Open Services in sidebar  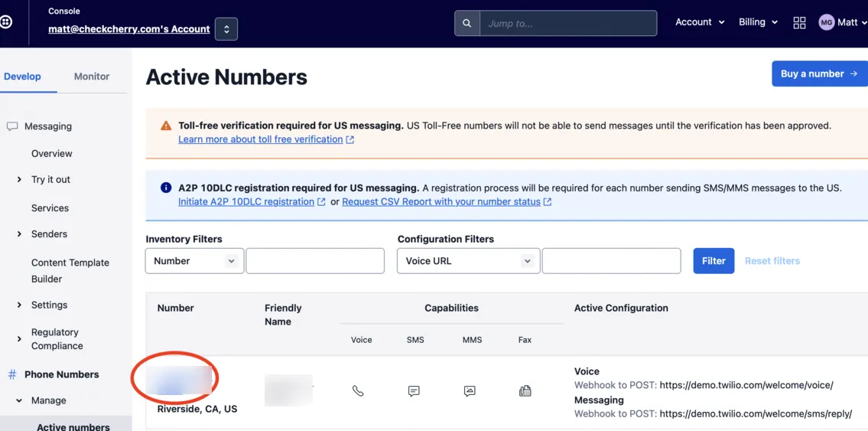coord(50,208)
